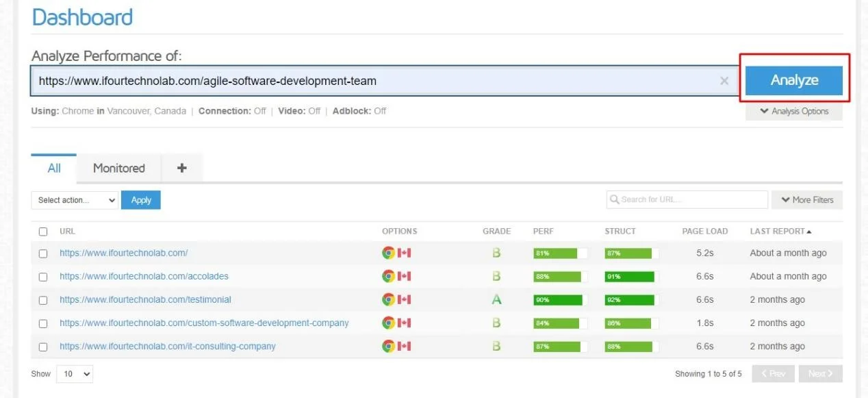Image resolution: width=868 pixels, height=398 pixels.
Task: Focus the Analyze Performance URL input field
Action: pyautogui.click(x=384, y=81)
